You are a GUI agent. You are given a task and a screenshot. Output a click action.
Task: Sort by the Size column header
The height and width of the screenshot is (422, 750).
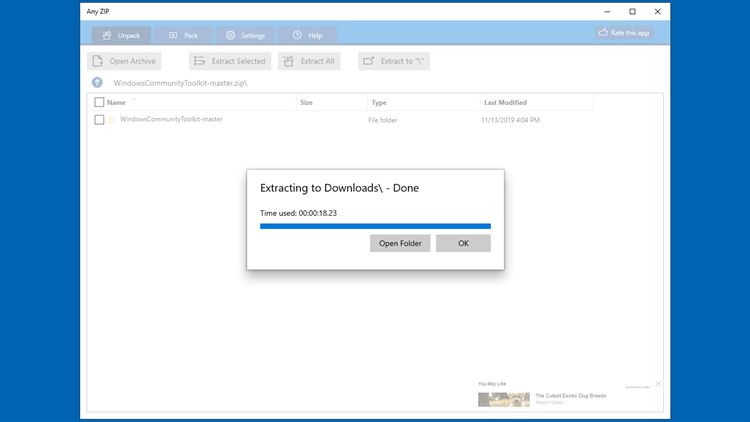(307, 102)
